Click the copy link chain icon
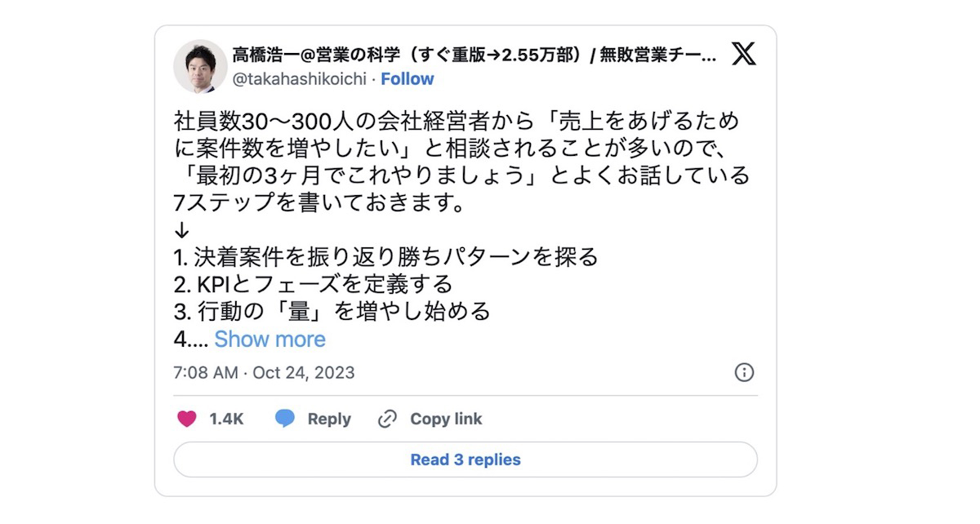This screenshot has height=524, width=980. coord(387,419)
